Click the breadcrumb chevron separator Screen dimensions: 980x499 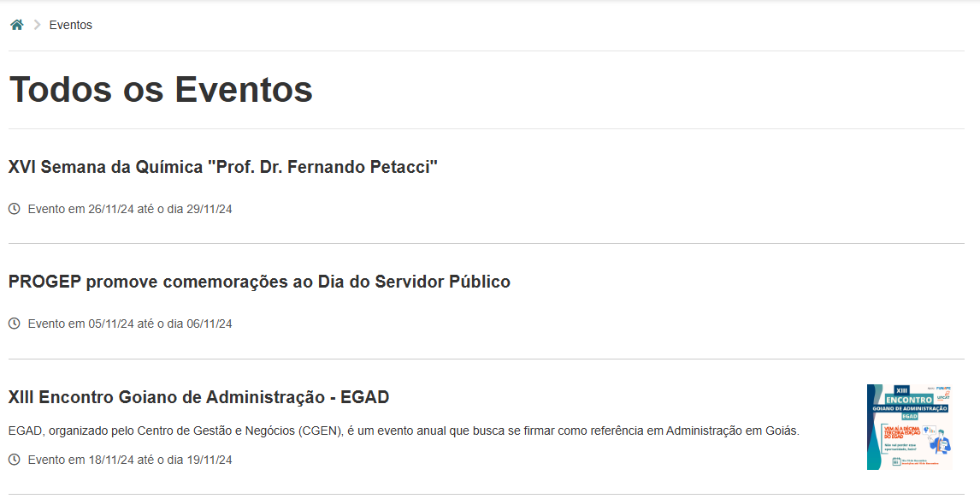tap(37, 24)
